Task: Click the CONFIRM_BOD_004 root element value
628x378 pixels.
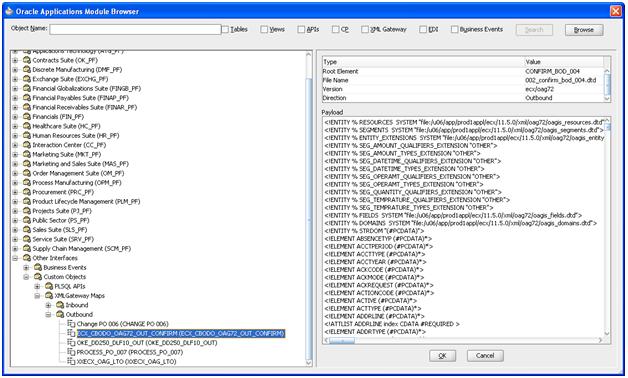Action: (552, 71)
